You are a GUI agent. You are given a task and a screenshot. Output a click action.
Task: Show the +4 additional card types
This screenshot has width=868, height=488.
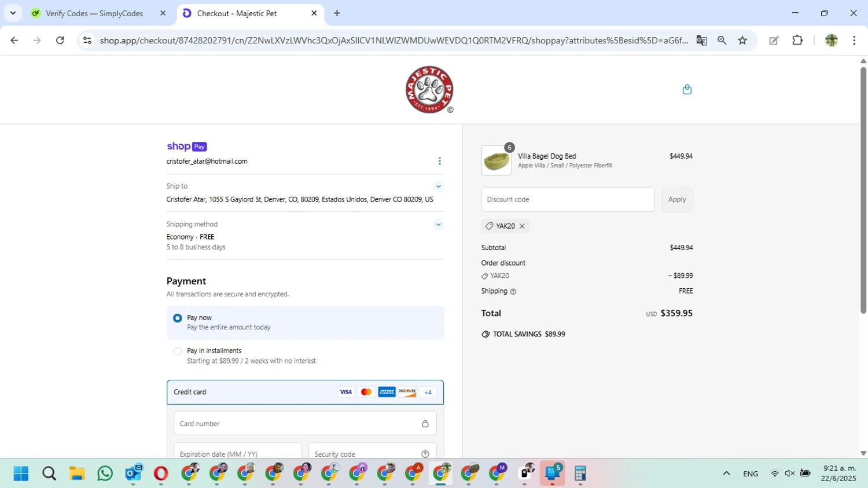click(x=428, y=392)
